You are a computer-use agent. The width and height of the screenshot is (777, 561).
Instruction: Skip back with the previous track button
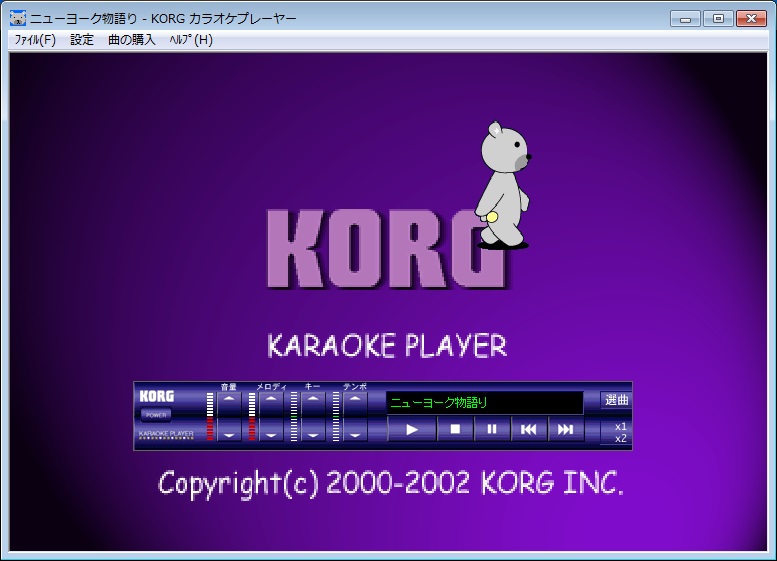(528, 429)
